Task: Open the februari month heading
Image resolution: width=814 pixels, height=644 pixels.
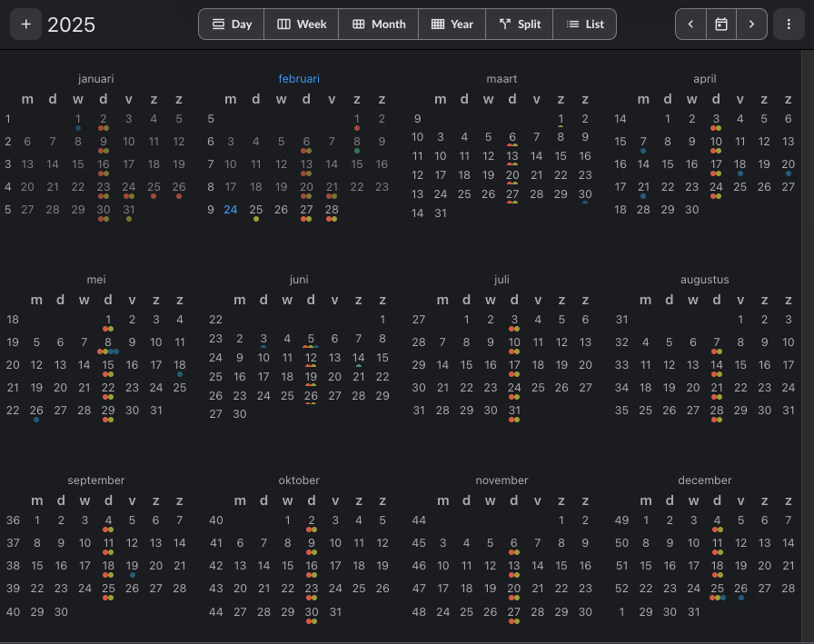Action: point(299,79)
